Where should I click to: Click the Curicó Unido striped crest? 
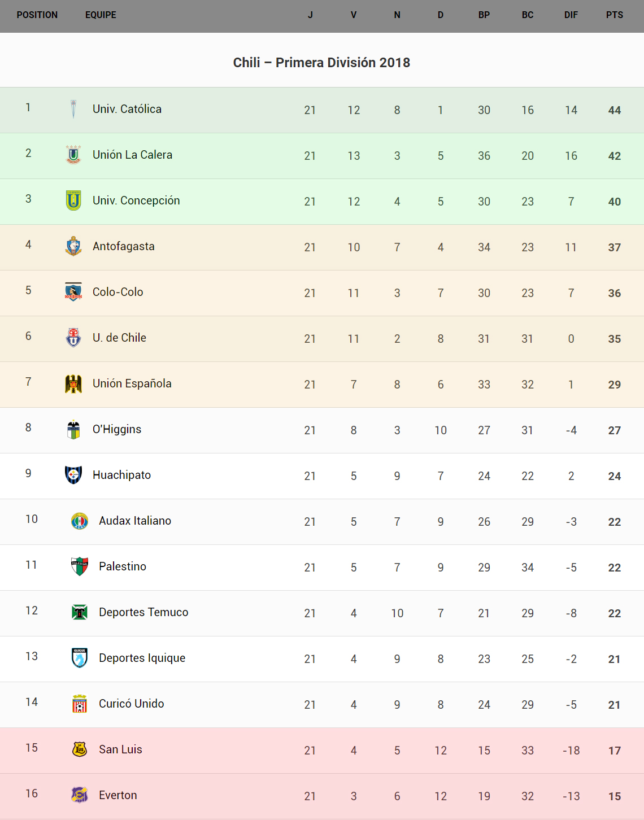point(80,704)
